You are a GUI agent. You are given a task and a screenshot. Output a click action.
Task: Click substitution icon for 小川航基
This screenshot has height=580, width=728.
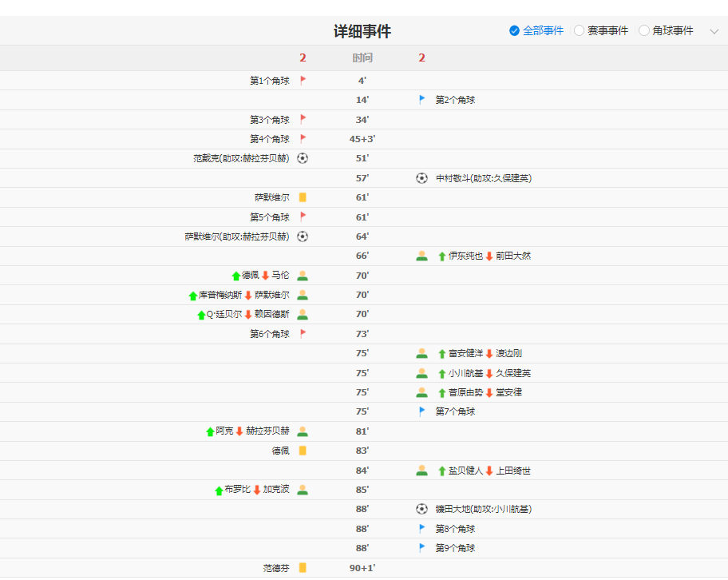coord(421,373)
